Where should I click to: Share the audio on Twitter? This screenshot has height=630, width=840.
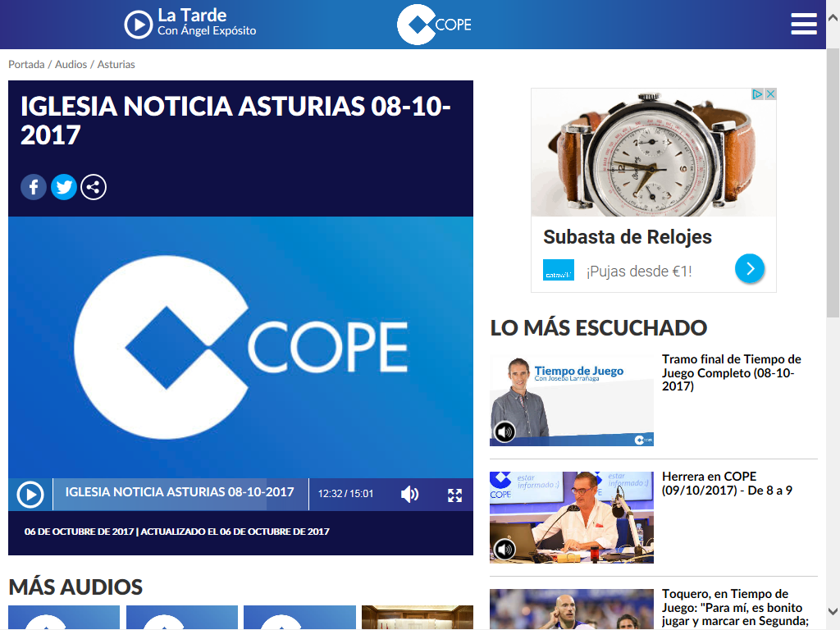click(x=64, y=187)
